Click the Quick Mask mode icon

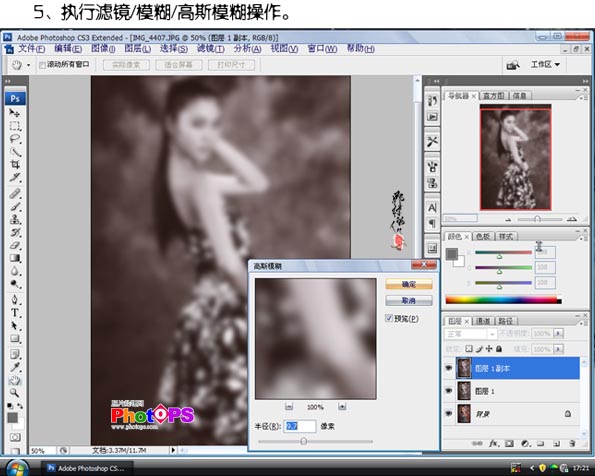click(15, 437)
